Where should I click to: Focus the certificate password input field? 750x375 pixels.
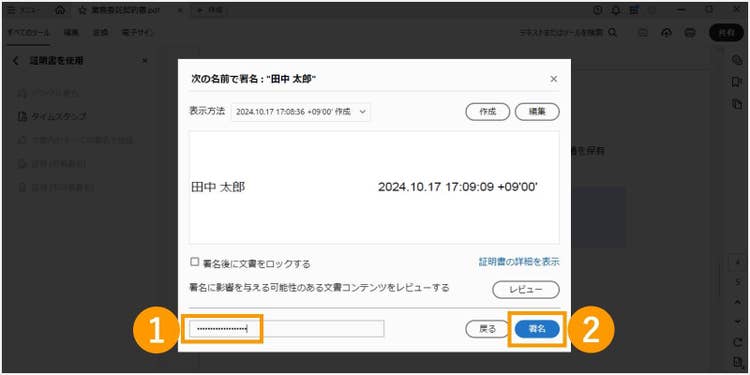287,329
